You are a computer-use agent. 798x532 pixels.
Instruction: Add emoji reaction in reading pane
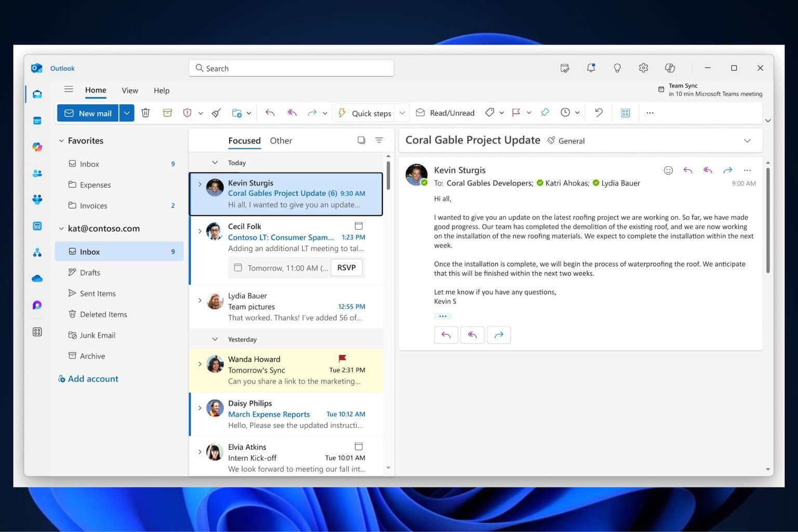[x=668, y=170]
